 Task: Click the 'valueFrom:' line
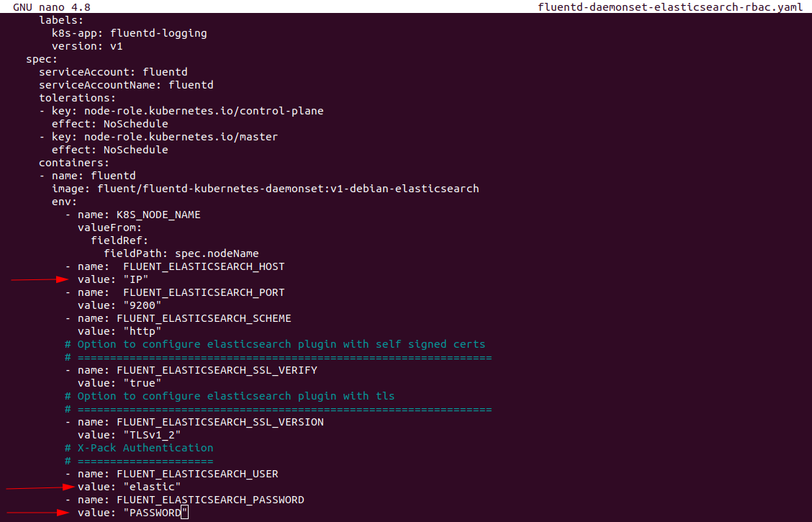coord(110,228)
